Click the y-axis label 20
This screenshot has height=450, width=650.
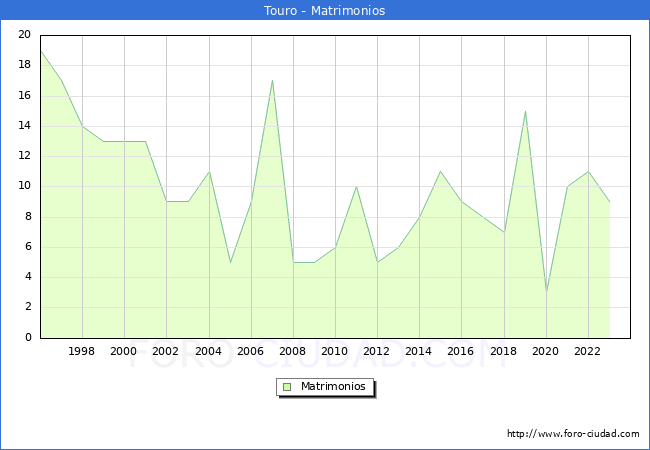(x=25, y=34)
